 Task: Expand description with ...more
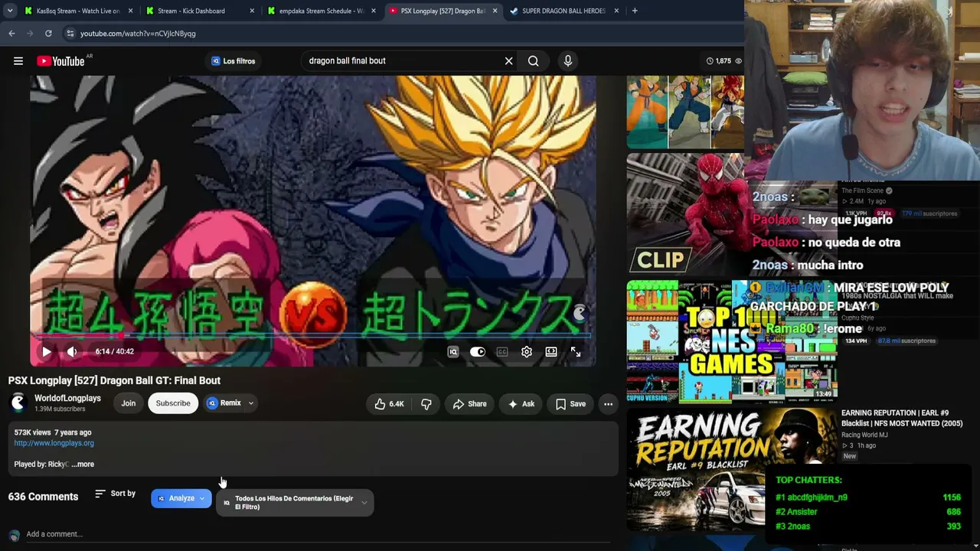(83, 465)
